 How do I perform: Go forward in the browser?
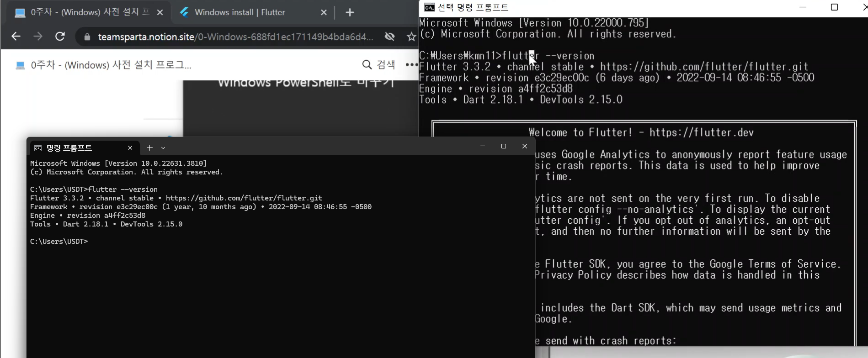tap(38, 37)
